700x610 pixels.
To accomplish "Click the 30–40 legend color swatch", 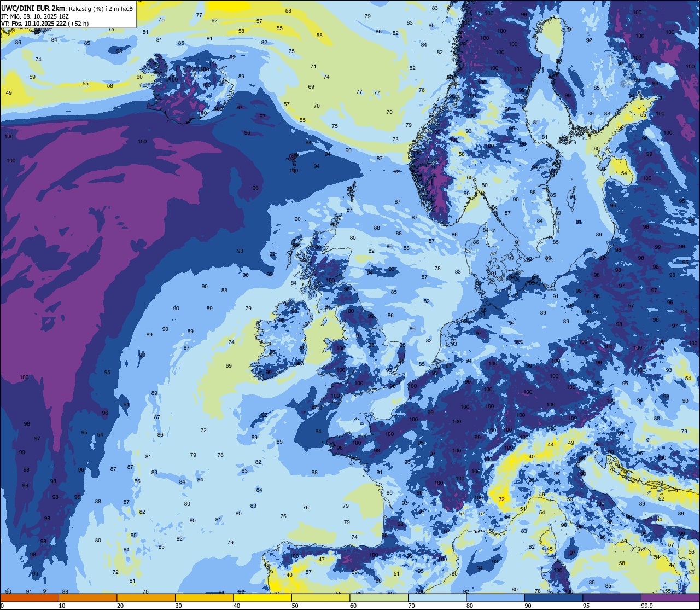I will (204, 597).
